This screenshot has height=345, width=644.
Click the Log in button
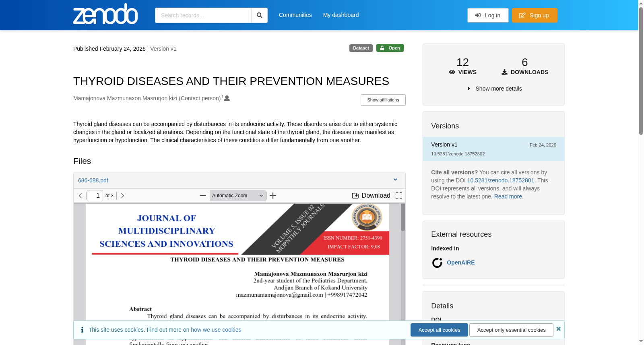[x=488, y=15]
